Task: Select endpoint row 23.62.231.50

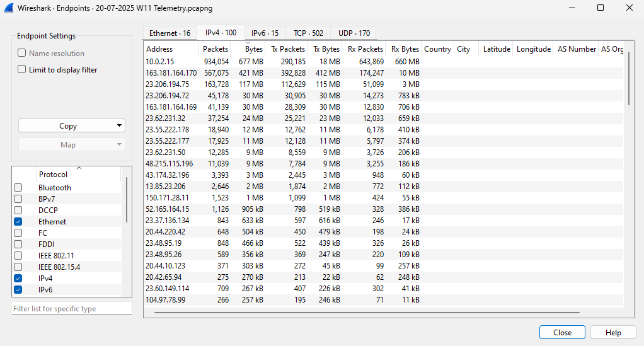Action: point(383,153)
